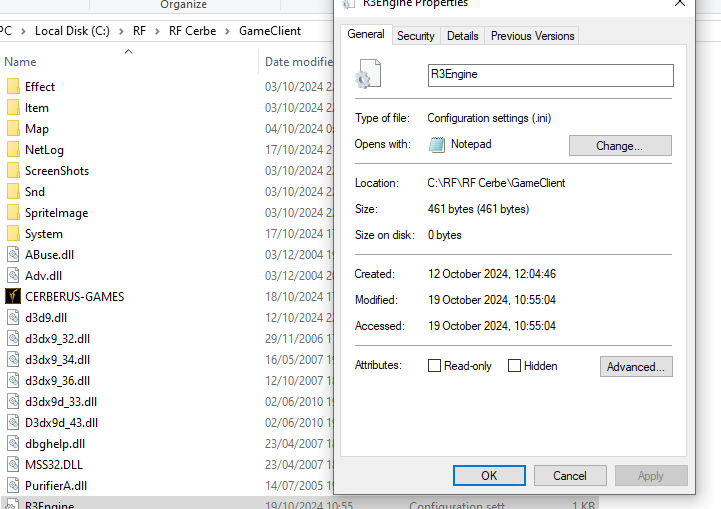Open the Advanced... attributes button
721x509 pixels.
click(635, 367)
